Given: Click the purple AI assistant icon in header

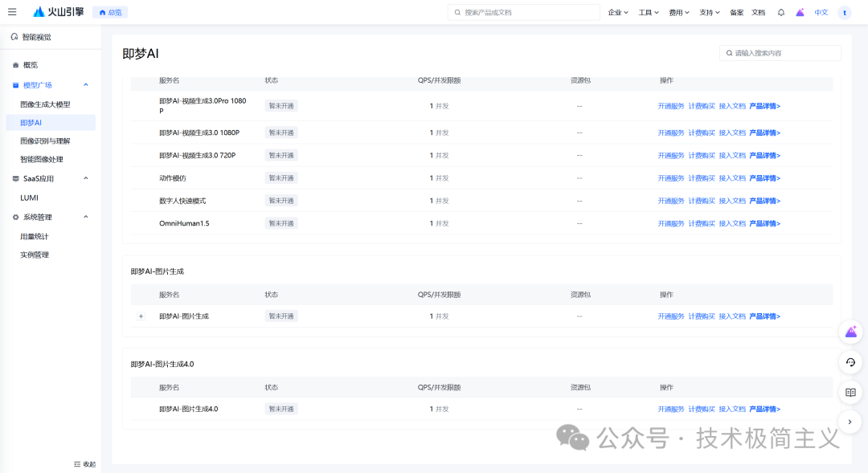Looking at the screenshot, I should [800, 12].
